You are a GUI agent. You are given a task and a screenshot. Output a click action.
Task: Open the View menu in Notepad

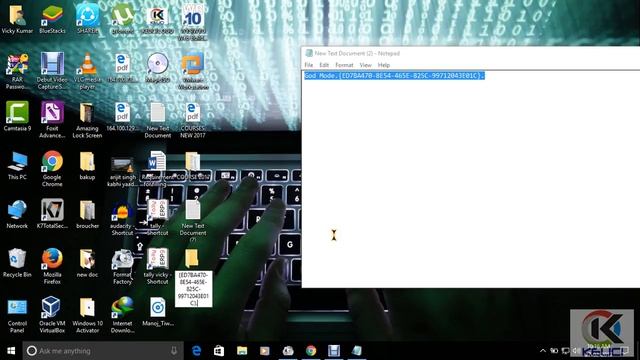[365, 65]
